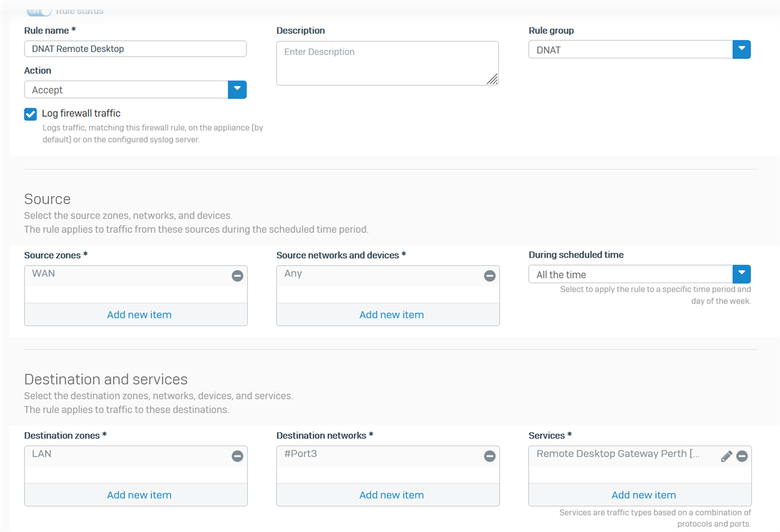Remove WAN from Source zones
780x532 pixels.
click(237, 275)
